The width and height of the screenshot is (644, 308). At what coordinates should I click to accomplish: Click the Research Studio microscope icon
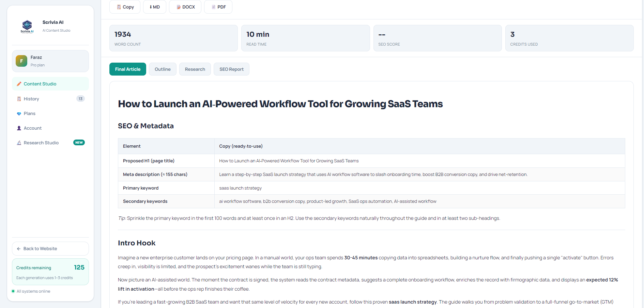click(19, 143)
